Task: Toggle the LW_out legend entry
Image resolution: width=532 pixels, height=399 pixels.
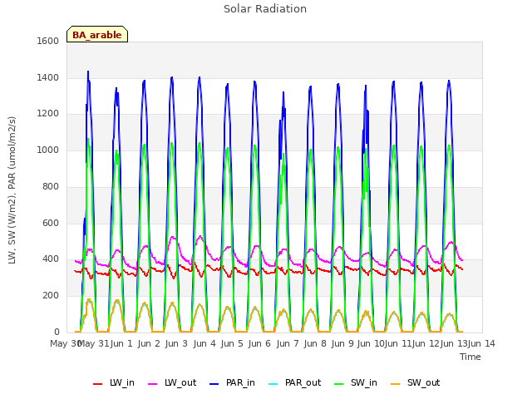Action: (172, 383)
